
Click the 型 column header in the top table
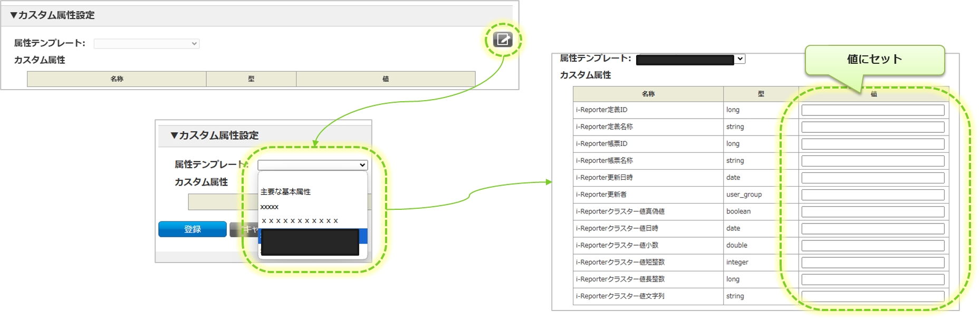pos(251,79)
